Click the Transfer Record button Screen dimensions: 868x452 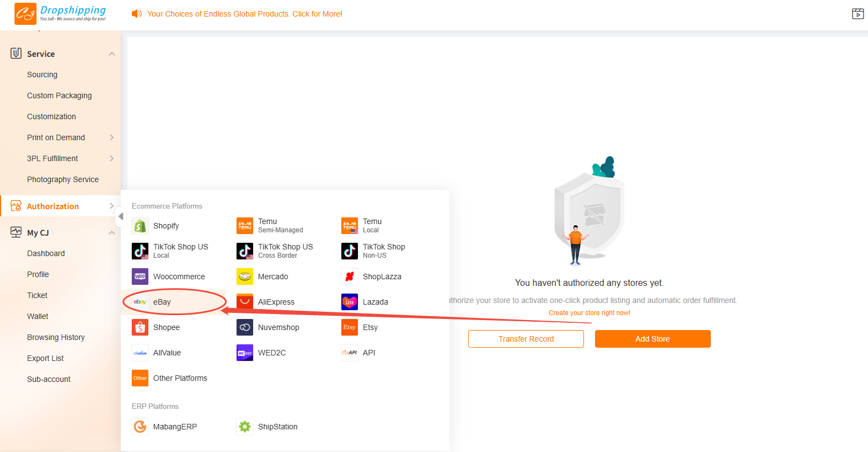point(526,339)
